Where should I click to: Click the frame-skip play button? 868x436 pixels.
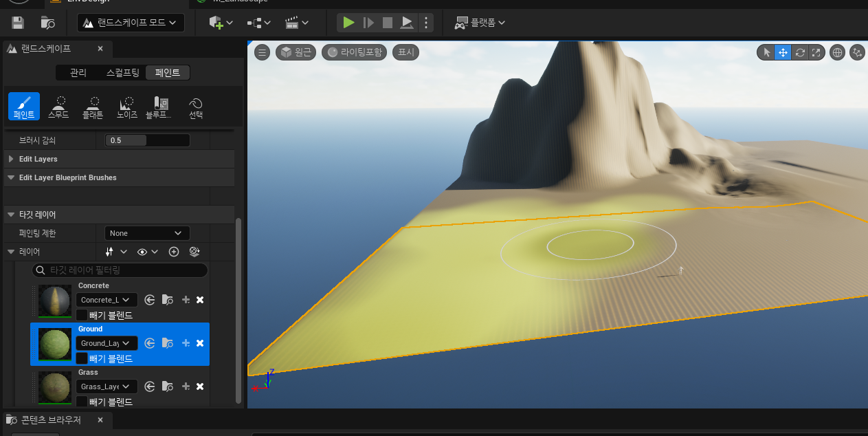pyautogui.click(x=368, y=23)
